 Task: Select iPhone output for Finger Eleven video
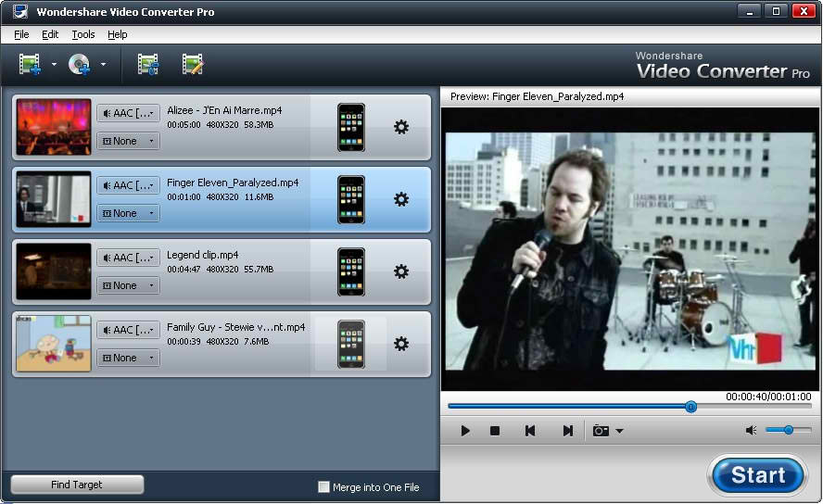[351, 200]
